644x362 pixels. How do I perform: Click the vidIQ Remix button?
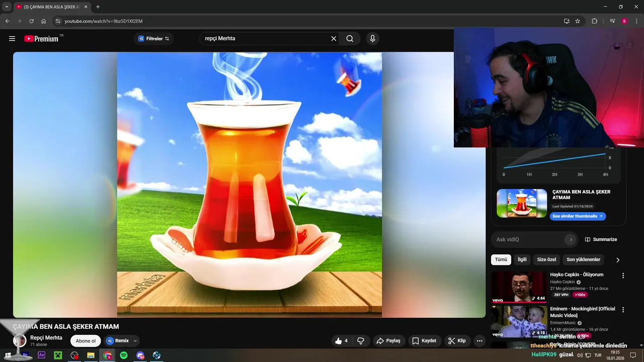coord(118,341)
